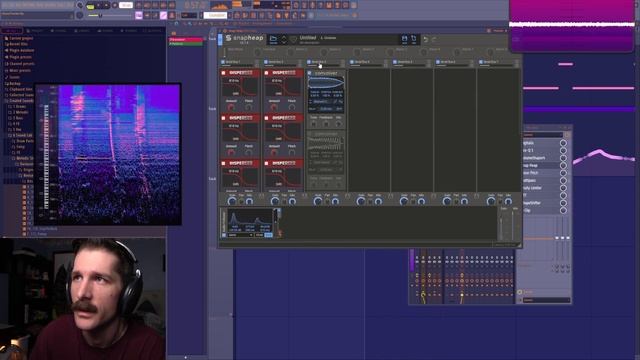Click the Untitled preset name in Snap Heap
Image resolution: width=640 pixels, height=360 pixels.
point(308,38)
